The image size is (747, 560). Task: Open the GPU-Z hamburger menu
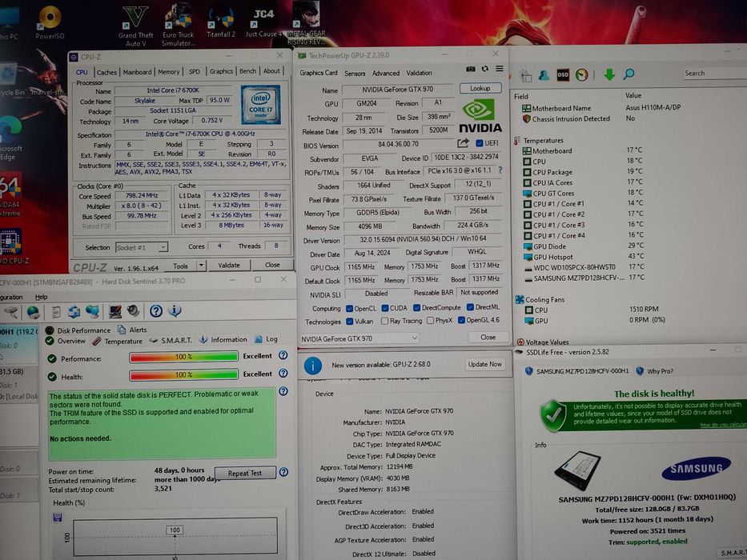500,69
